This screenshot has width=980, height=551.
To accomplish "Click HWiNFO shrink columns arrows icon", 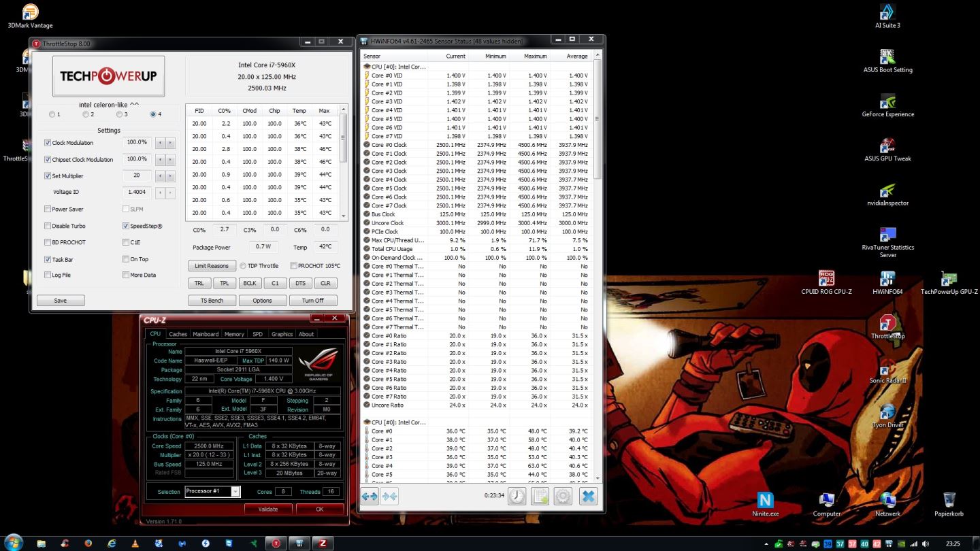I will click(390, 497).
